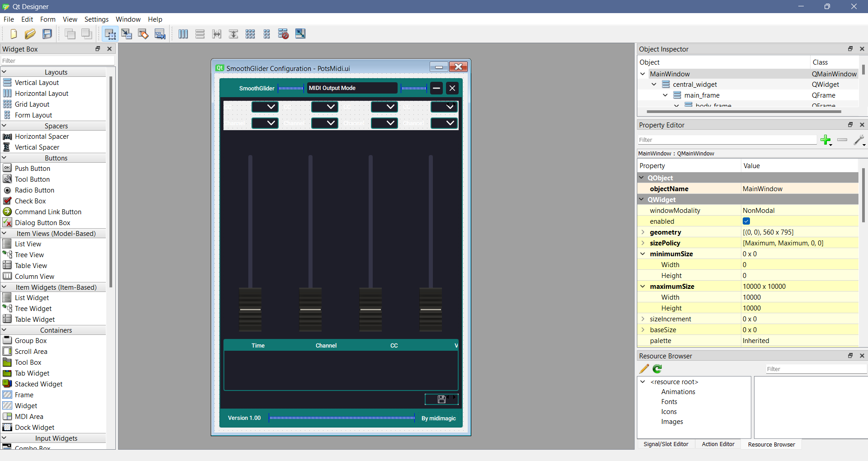Image resolution: width=868 pixels, height=461 pixels.
Task: Apply a vertical layout from the toolbar
Action: (199, 34)
